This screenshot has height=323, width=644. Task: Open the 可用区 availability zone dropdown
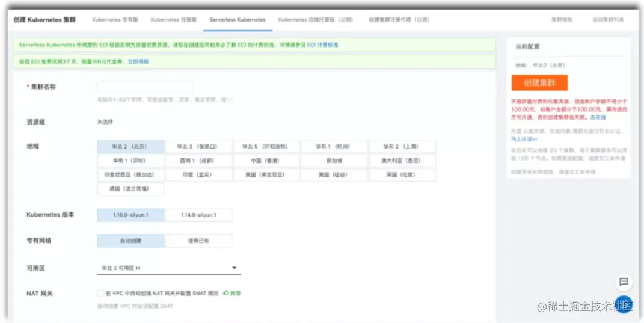pos(169,268)
